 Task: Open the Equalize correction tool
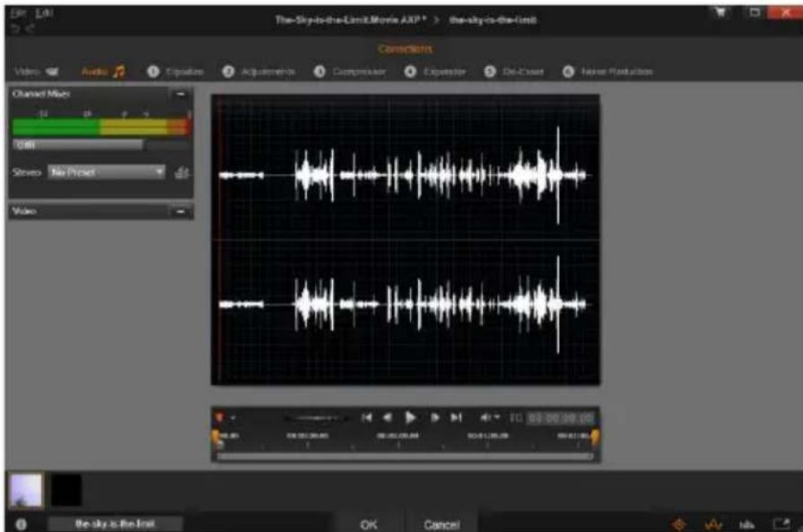tap(175, 72)
